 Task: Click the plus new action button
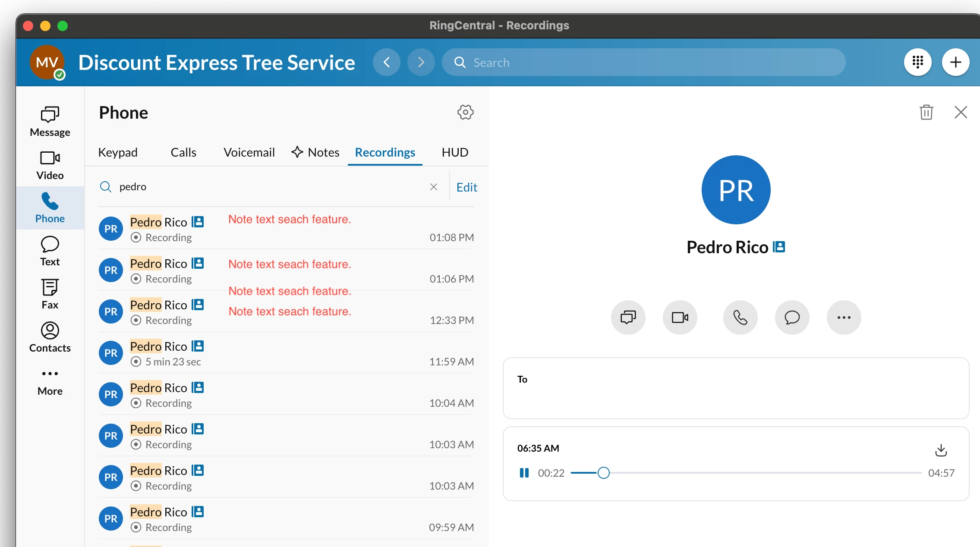pyautogui.click(x=955, y=62)
